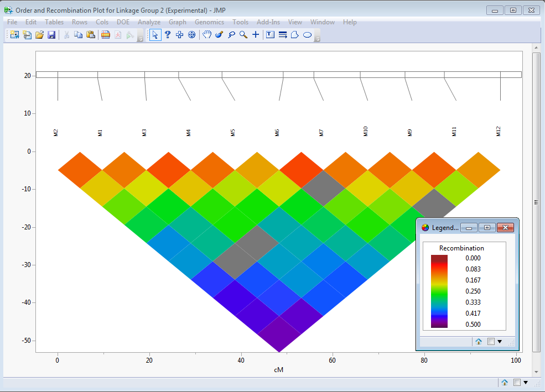Select the Selection cross tool

[x=179, y=35]
